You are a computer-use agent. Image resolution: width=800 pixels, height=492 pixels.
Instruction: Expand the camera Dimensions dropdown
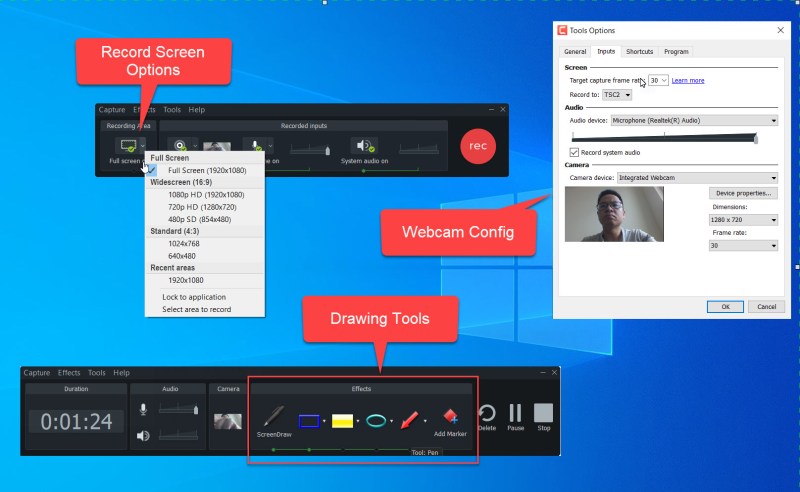point(743,217)
